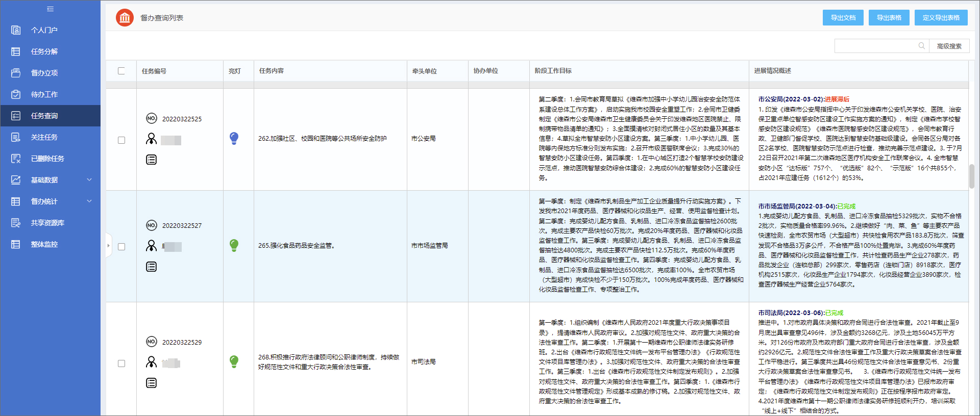The width and height of the screenshot is (980, 416).
Task: Click the green light bulb for task 268
Action: [x=234, y=361]
